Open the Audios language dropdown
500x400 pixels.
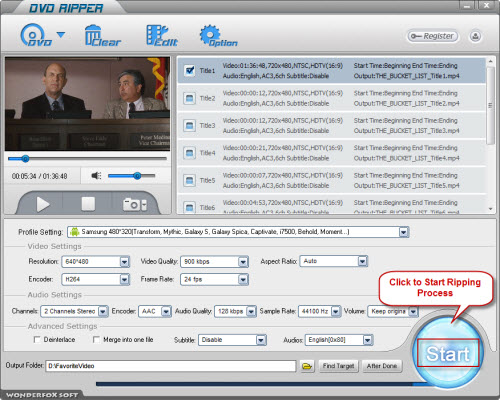pos(367,340)
